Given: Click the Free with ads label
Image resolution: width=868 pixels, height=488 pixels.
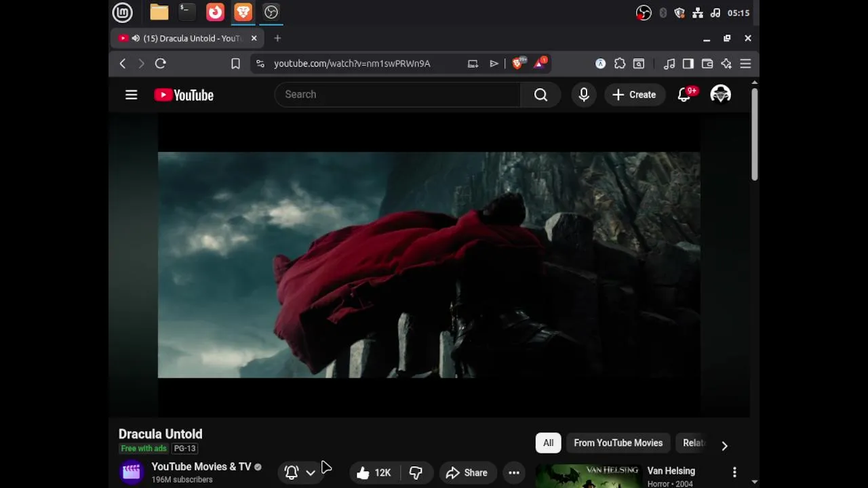Looking at the screenshot, I should 144,449.
